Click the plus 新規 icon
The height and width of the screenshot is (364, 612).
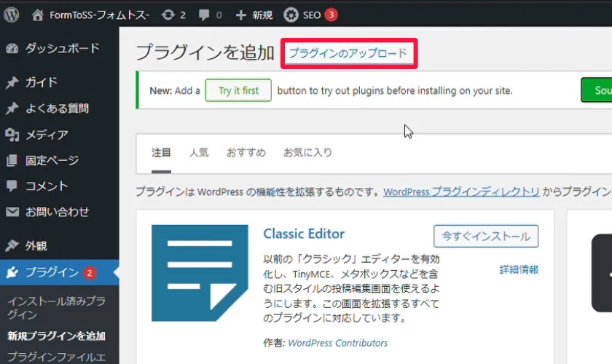[240, 15]
